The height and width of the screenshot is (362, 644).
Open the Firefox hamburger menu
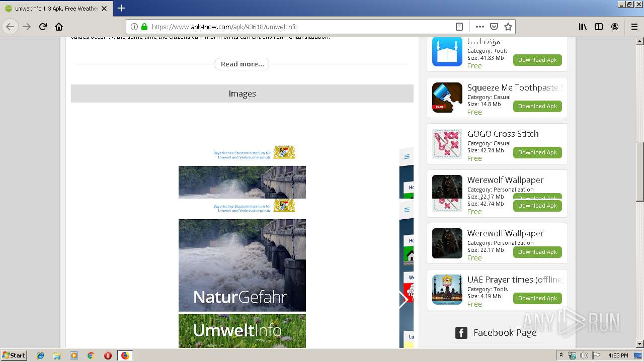pos(634,27)
